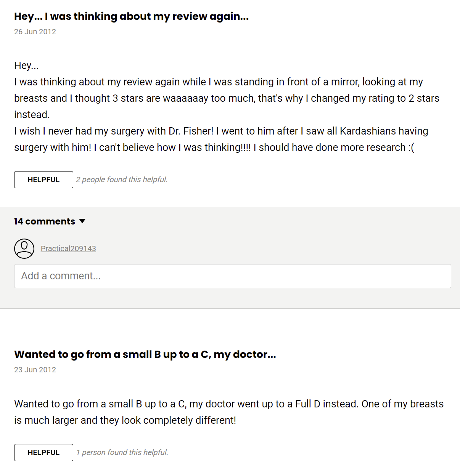Click the user avatar icon beside Practical209143
460x476 pixels.
click(x=24, y=249)
